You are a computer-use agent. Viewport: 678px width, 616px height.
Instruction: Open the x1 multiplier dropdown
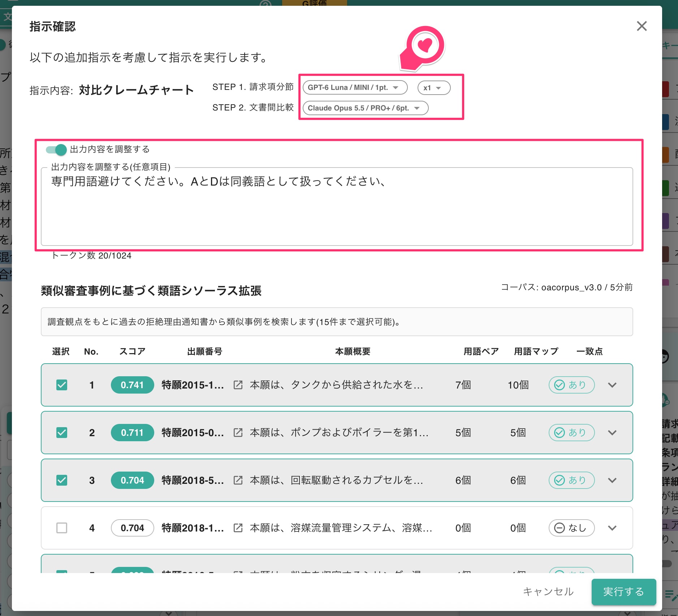434,88
